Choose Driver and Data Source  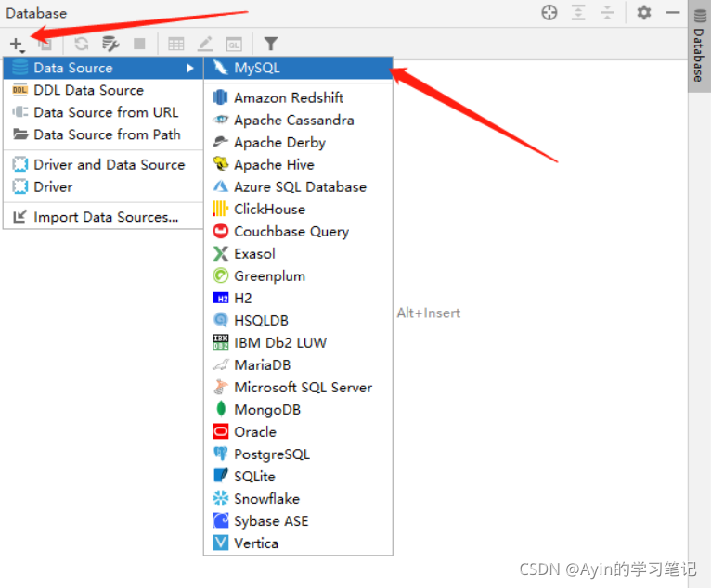pyautogui.click(x=103, y=164)
